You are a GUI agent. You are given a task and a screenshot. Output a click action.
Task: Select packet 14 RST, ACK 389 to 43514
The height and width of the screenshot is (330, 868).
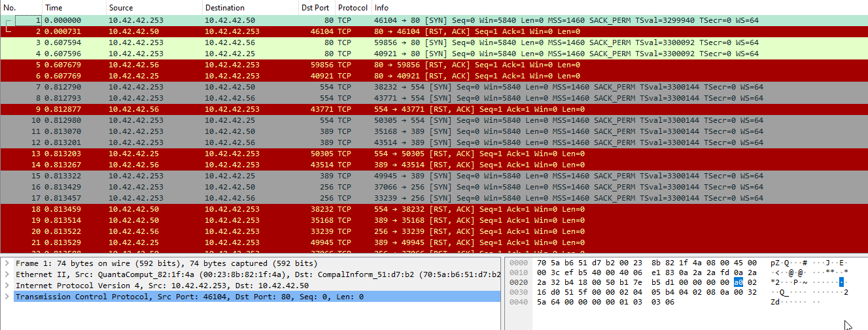(434, 165)
